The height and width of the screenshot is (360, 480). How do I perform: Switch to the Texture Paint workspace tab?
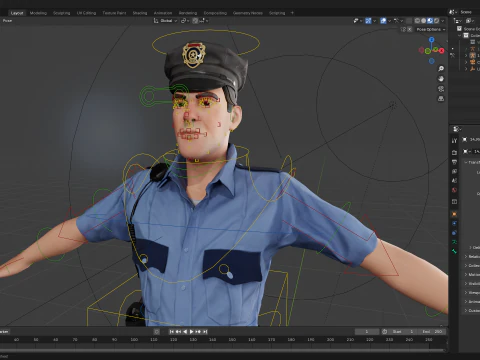point(114,13)
